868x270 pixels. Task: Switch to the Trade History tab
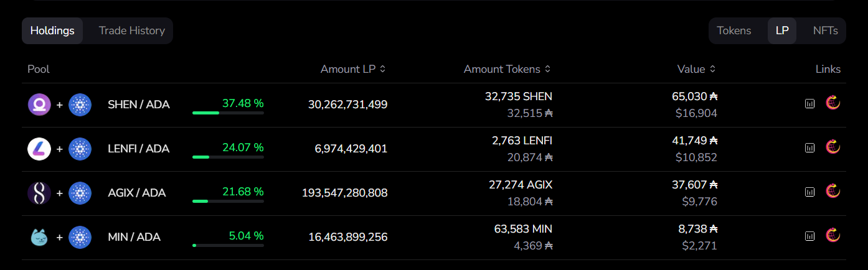[131, 30]
